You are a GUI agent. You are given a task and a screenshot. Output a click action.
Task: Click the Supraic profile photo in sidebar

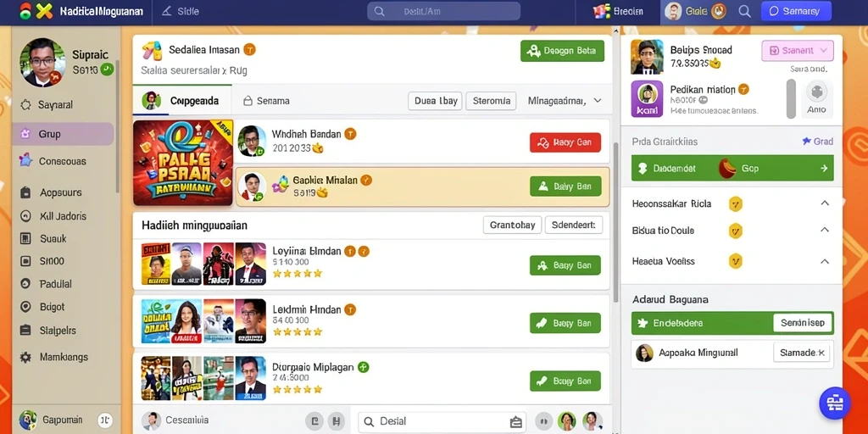pyautogui.click(x=42, y=63)
